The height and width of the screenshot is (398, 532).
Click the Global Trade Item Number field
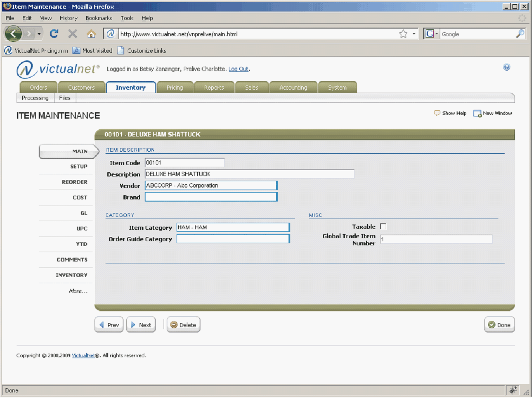(x=436, y=239)
